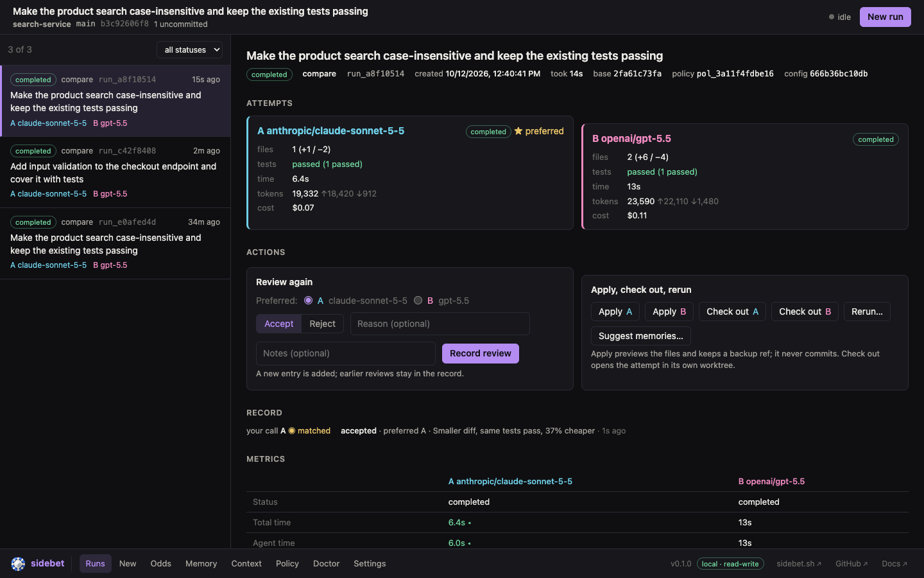Click attempt A tests passed (1 passed)

pyautogui.click(x=327, y=164)
